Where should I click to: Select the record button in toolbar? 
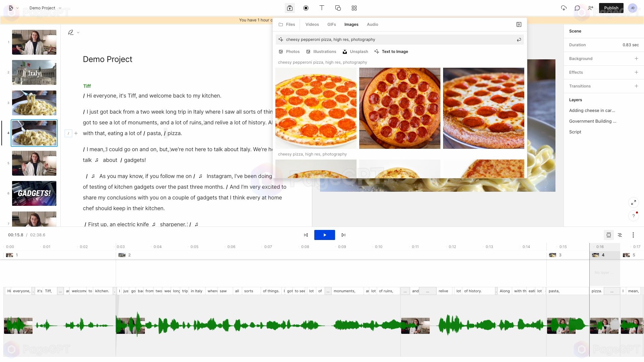coord(306,8)
